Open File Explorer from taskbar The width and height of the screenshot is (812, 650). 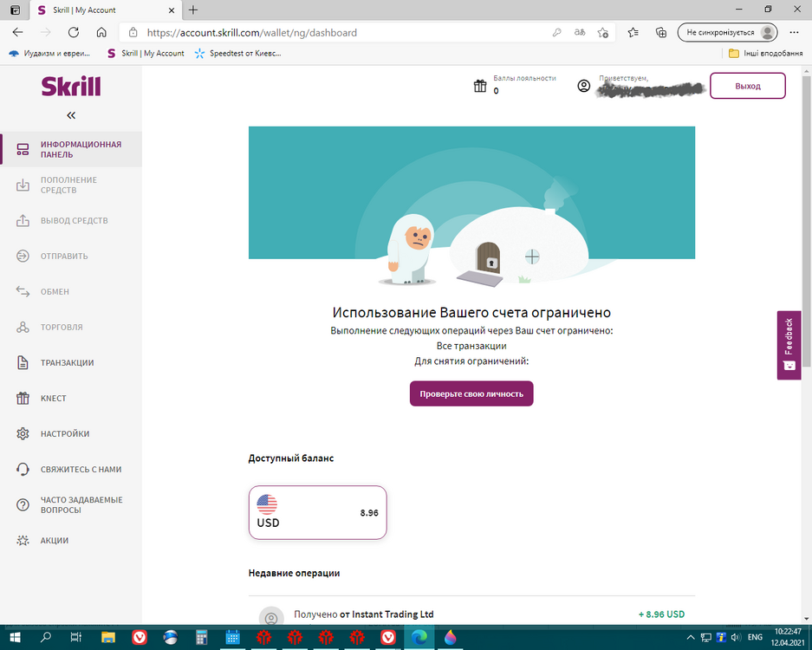(107, 637)
